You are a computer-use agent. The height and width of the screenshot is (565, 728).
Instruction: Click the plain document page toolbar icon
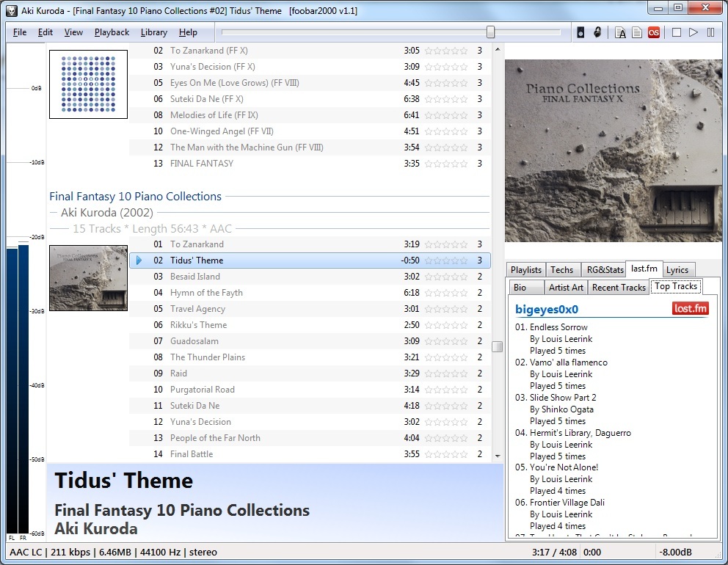(637, 32)
